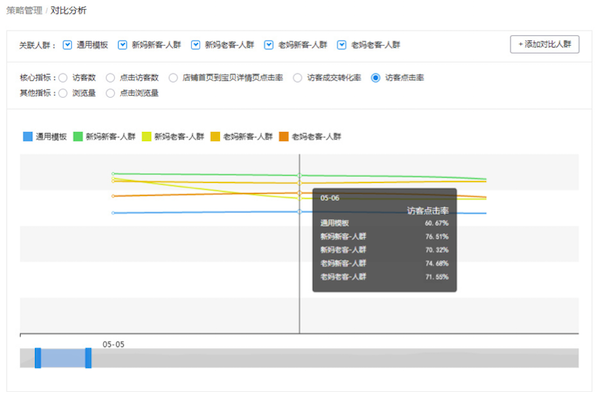Click the 60.67% value in tooltip

(437, 223)
